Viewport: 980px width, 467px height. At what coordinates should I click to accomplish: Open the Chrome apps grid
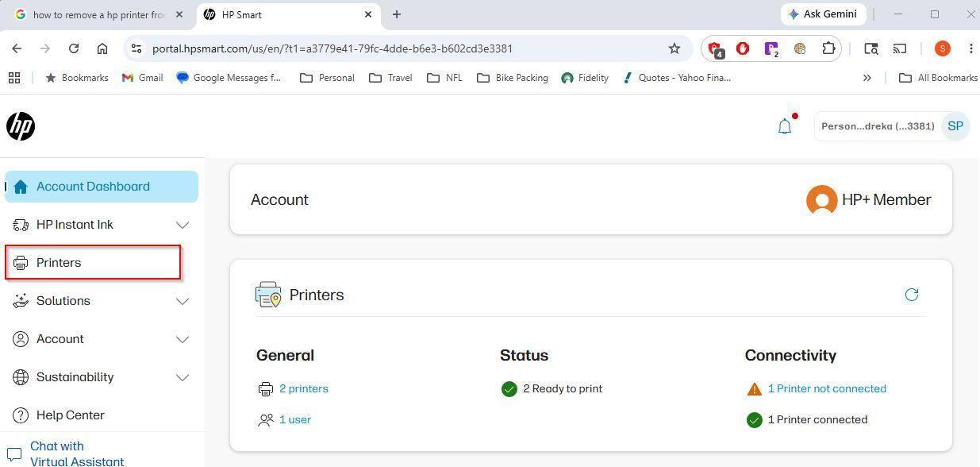(x=13, y=78)
